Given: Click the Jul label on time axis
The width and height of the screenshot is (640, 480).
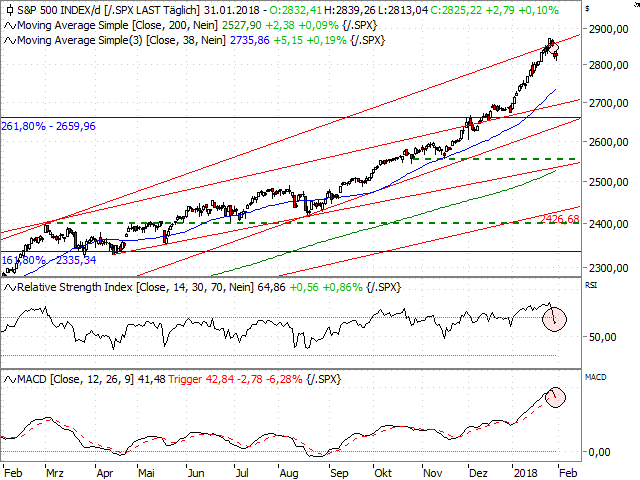Looking at the screenshot, I should coord(242,473).
